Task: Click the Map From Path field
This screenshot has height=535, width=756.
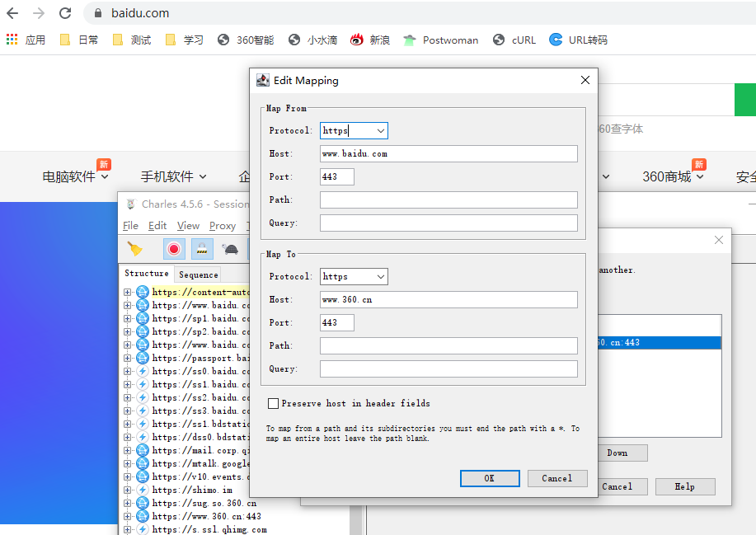Action: coord(448,200)
